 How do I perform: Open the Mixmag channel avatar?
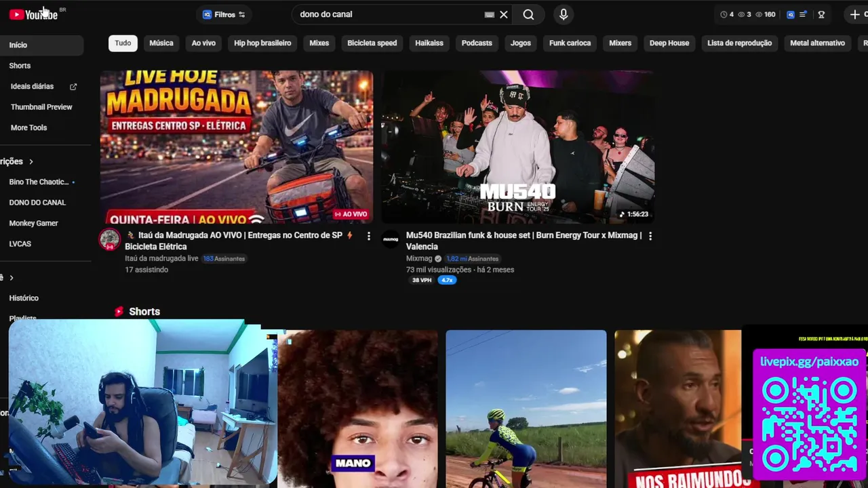point(391,239)
